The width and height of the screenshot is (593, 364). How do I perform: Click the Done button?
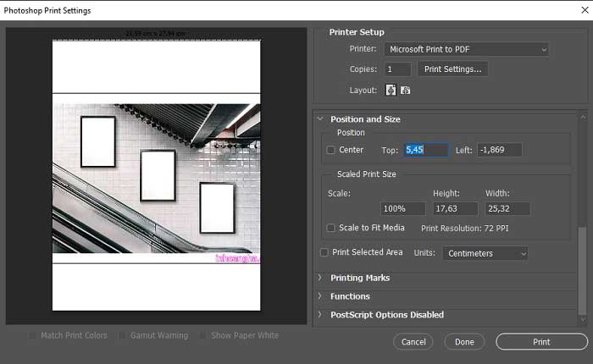click(x=464, y=342)
